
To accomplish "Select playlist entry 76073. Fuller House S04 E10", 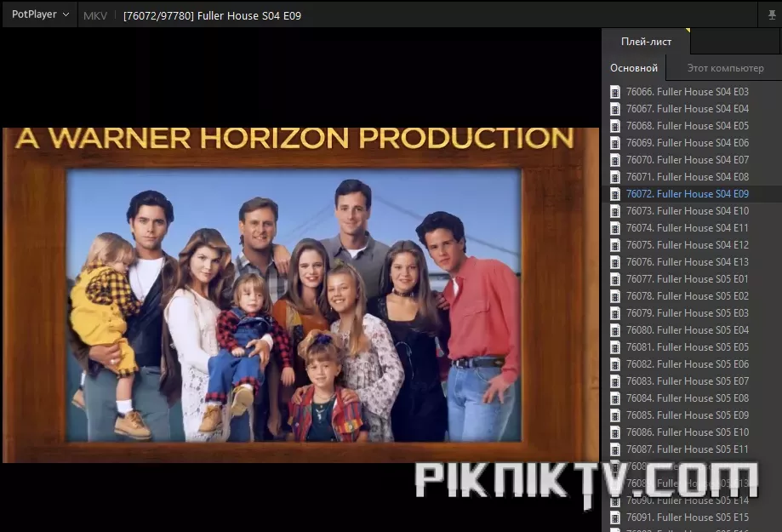I will [692, 210].
